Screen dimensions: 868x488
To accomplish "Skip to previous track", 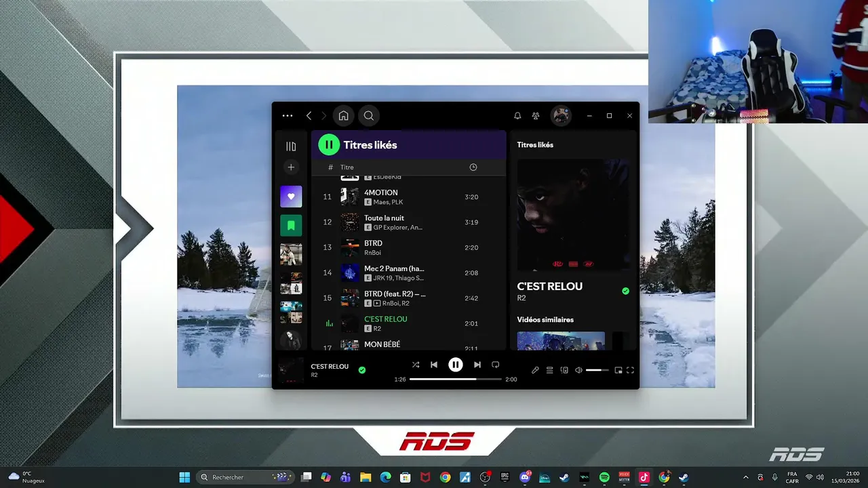I will pyautogui.click(x=434, y=365).
